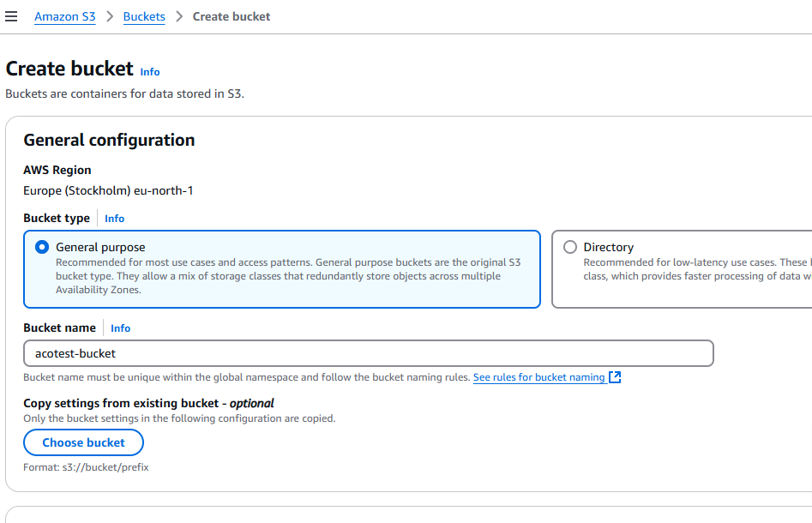
Task: Click the General configuration section heading
Action: point(109,140)
